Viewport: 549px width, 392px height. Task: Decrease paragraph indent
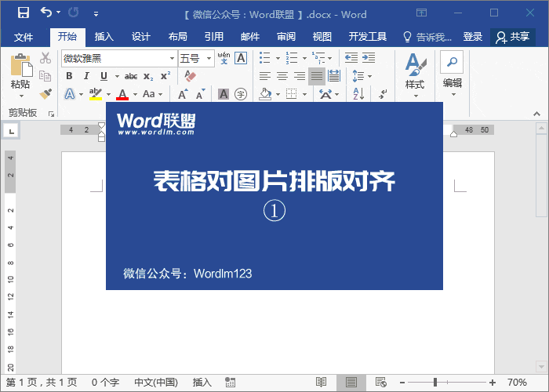pyautogui.click(x=351, y=58)
